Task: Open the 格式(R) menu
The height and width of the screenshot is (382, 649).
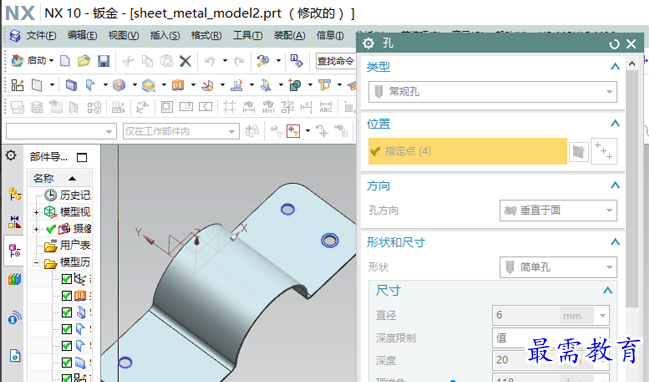Action: pos(206,36)
